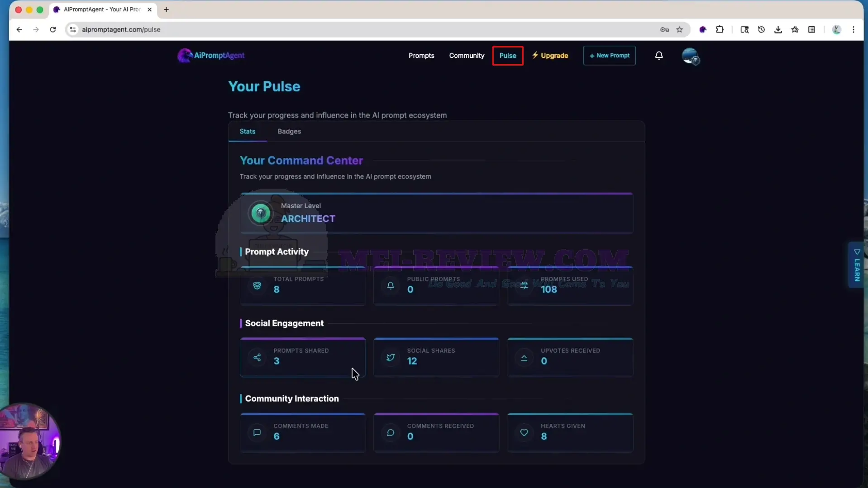The height and width of the screenshot is (488, 868).
Task: Click the Your Pulse heading
Action: click(264, 86)
